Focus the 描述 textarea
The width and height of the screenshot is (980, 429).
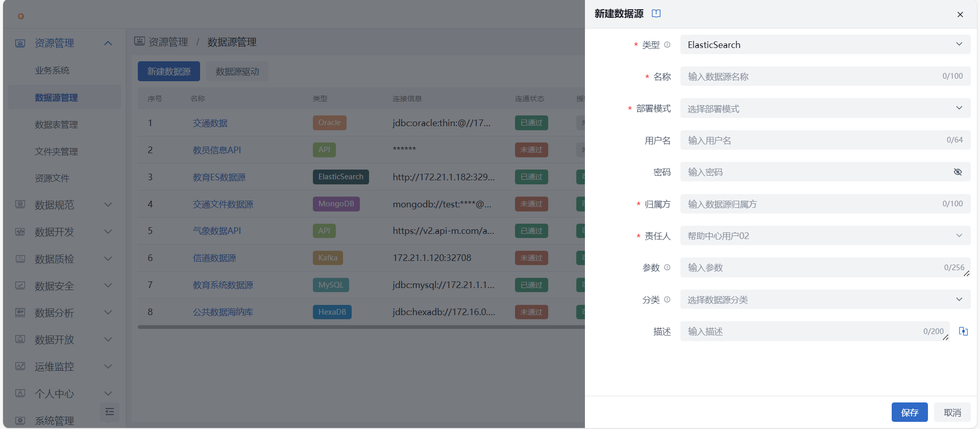pyautogui.click(x=815, y=331)
